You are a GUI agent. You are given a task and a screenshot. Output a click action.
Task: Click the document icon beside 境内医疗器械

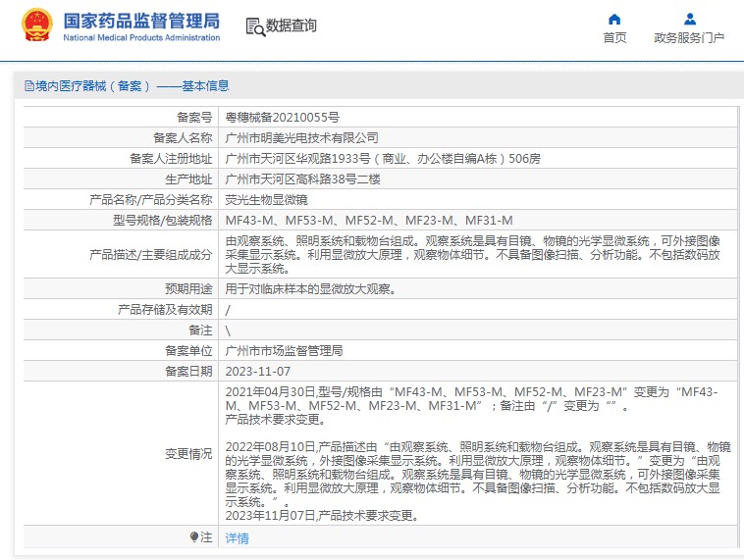pos(28,86)
